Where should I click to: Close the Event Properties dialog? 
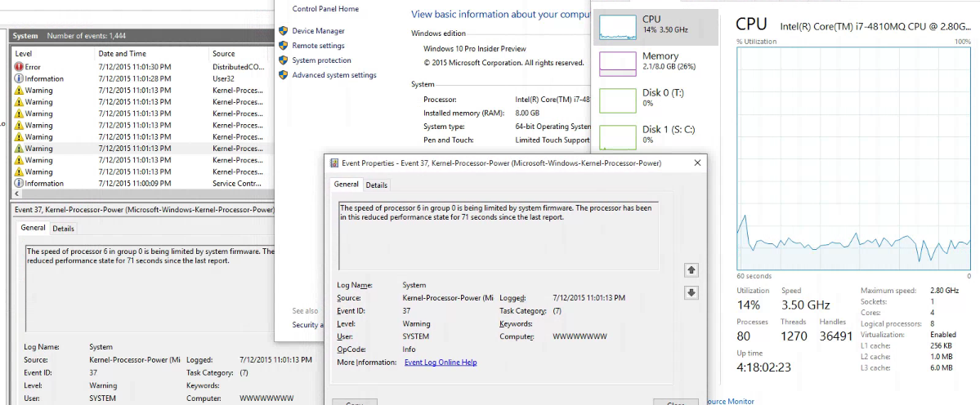pyautogui.click(x=697, y=162)
